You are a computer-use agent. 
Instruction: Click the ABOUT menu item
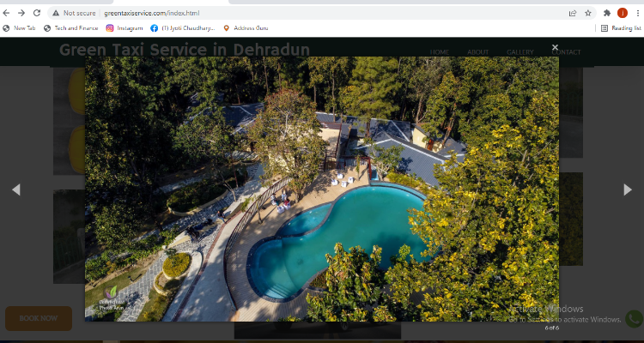pyautogui.click(x=478, y=52)
